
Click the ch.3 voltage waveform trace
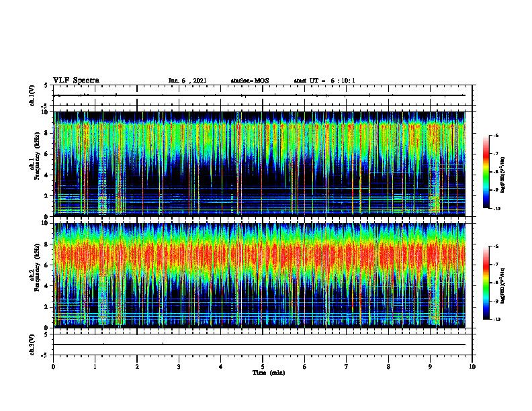click(259, 345)
